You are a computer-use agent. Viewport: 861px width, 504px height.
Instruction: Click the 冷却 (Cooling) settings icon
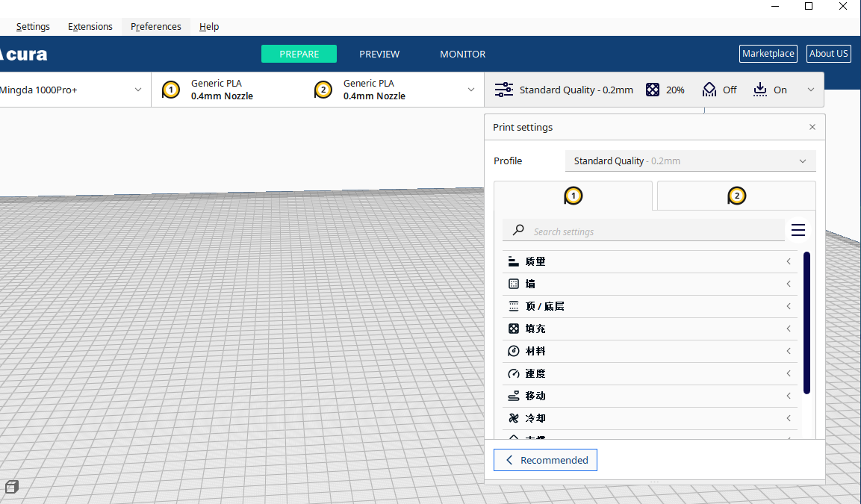[512, 418]
